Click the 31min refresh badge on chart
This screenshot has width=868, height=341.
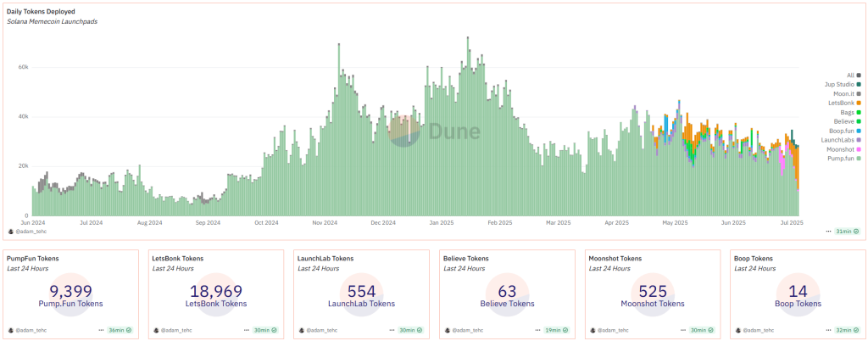(x=847, y=231)
